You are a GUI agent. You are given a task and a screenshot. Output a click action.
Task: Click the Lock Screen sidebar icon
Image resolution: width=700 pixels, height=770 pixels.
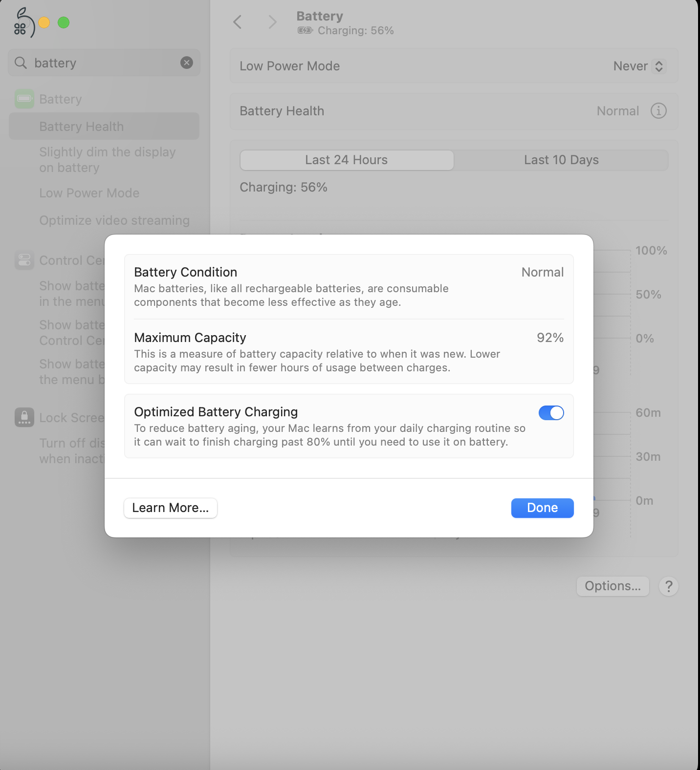[x=24, y=417]
